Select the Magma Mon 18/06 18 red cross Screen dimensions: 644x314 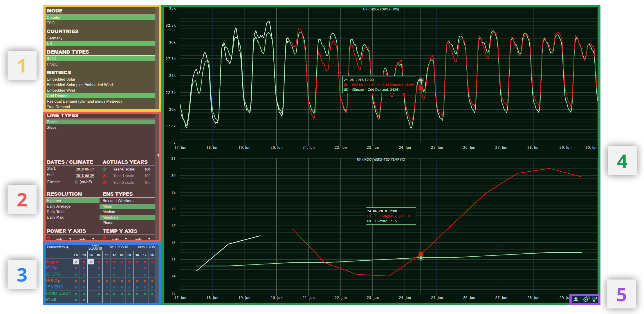click(x=137, y=262)
